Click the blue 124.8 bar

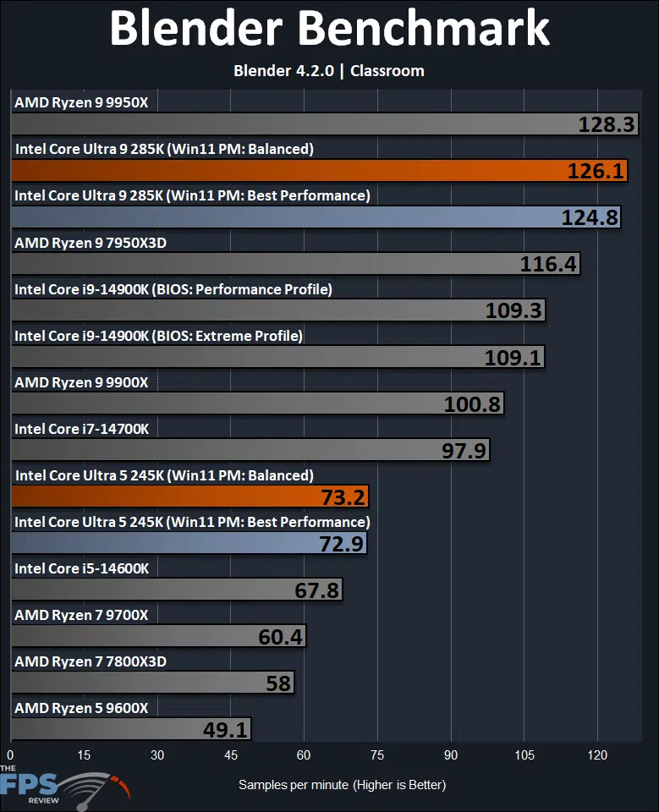tap(316, 217)
